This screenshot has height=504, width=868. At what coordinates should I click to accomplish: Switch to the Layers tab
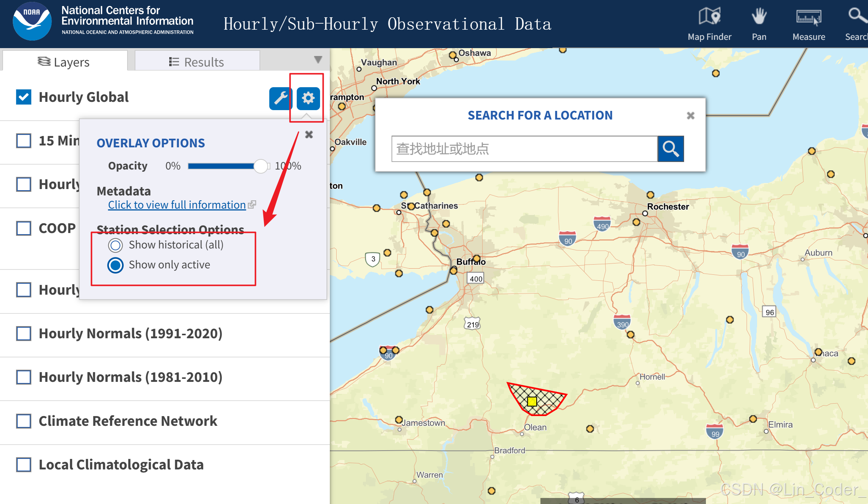[x=64, y=62]
